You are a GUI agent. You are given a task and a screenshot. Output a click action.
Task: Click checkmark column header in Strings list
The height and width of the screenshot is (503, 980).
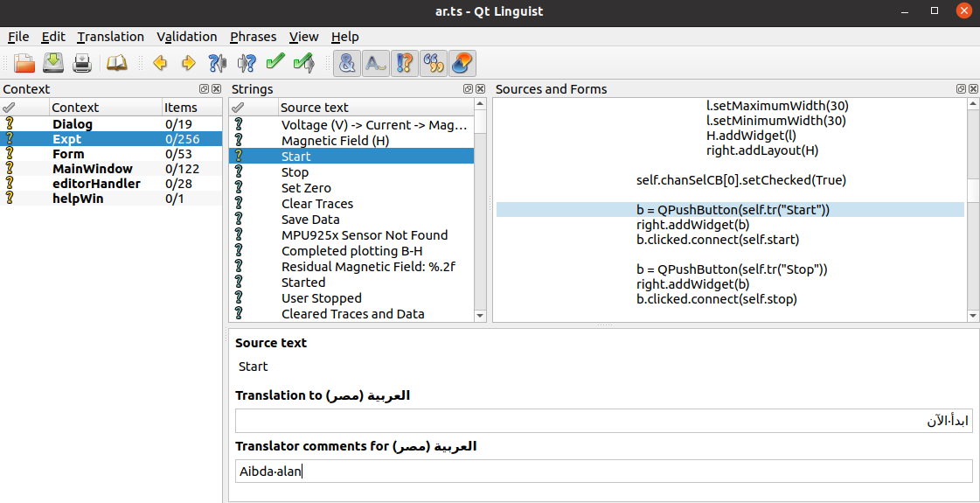[254, 108]
